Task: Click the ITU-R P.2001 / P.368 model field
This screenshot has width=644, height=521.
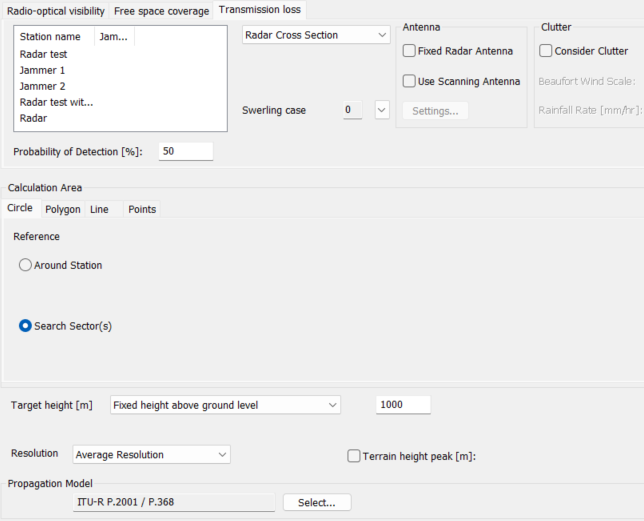Action: coord(174,502)
